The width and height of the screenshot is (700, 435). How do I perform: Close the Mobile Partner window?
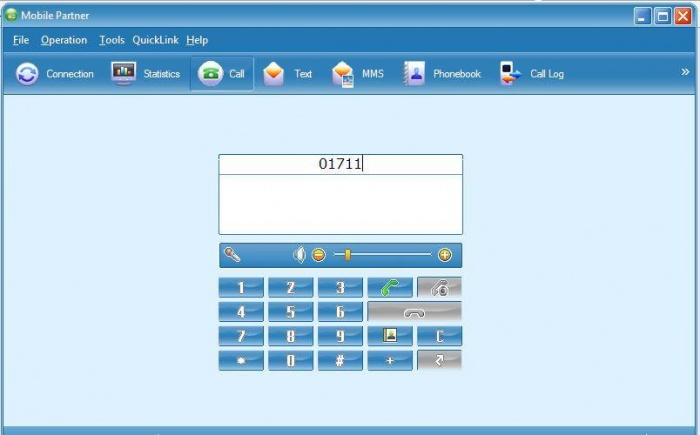pyautogui.click(x=683, y=17)
